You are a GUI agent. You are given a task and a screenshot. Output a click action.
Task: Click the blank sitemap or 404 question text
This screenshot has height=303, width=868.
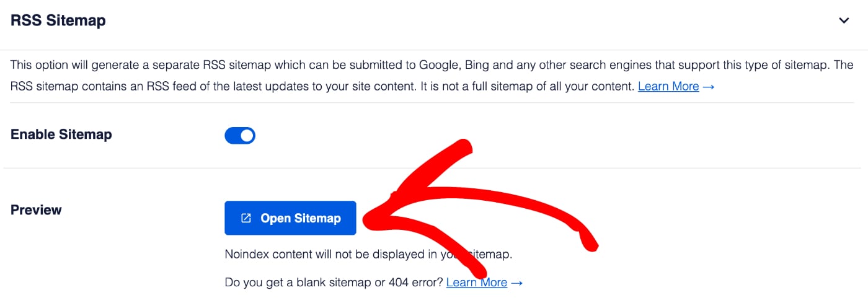[x=334, y=283]
